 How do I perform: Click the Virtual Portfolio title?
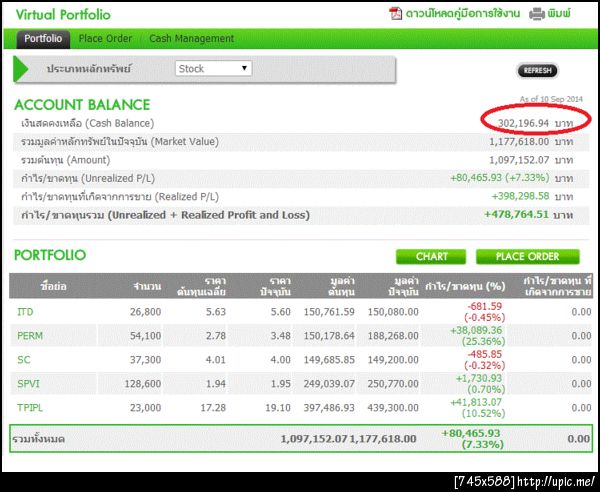(x=63, y=15)
